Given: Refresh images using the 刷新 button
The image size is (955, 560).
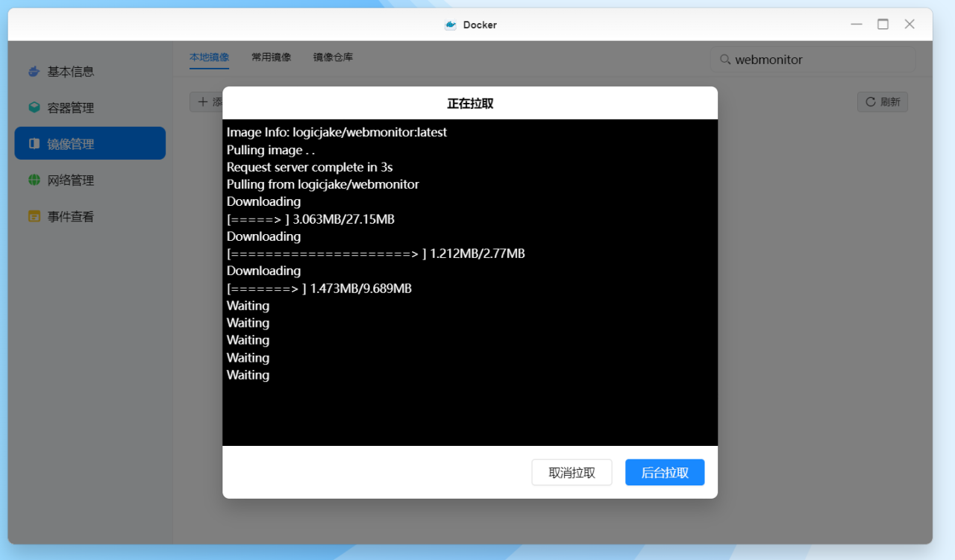Looking at the screenshot, I should pos(882,101).
